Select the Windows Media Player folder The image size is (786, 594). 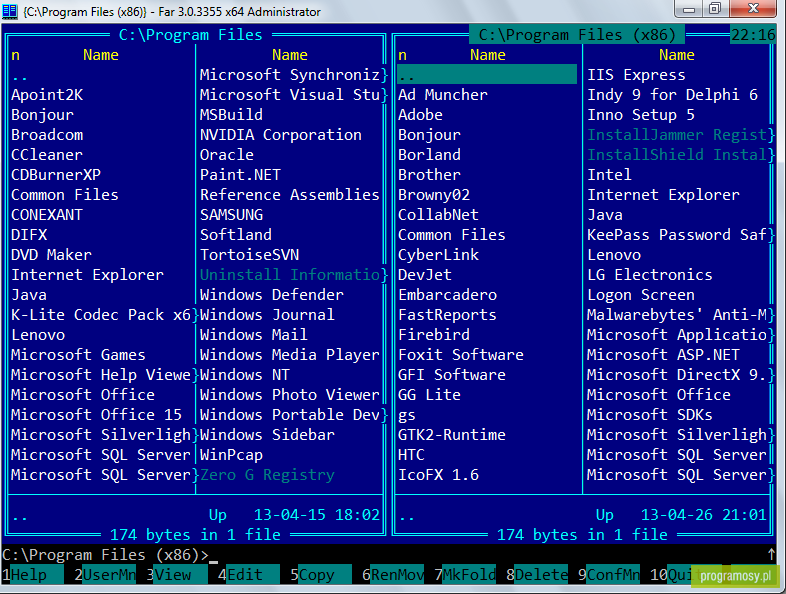pyautogui.click(x=290, y=355)
